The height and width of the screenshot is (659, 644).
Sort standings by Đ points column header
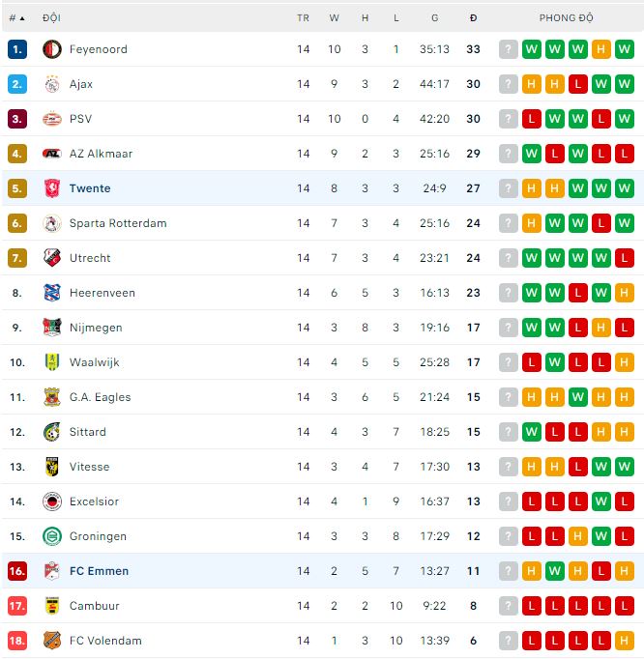[473, 18]
